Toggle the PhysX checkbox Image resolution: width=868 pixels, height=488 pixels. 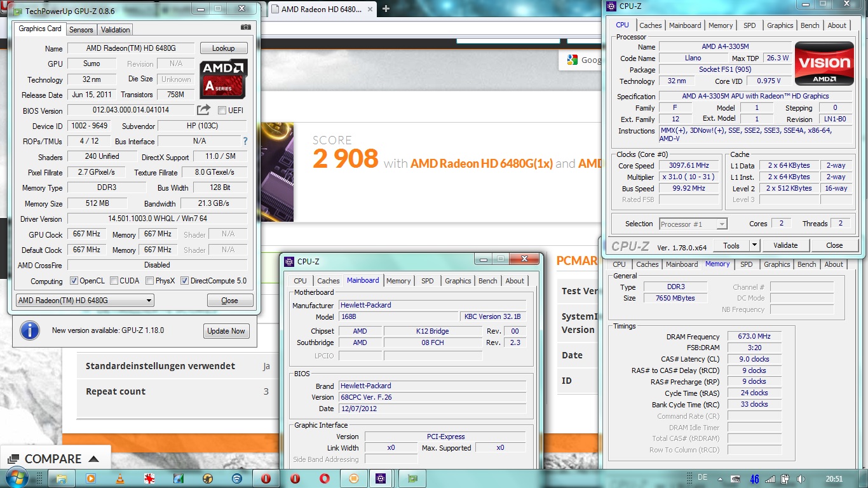point(149,281)
